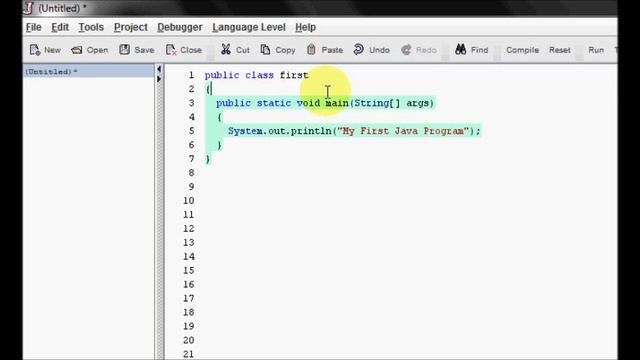Image resolution: width=640 pixels, height=360 pixels.
Task: Open the Edit menu
Action: coord(60,27)
